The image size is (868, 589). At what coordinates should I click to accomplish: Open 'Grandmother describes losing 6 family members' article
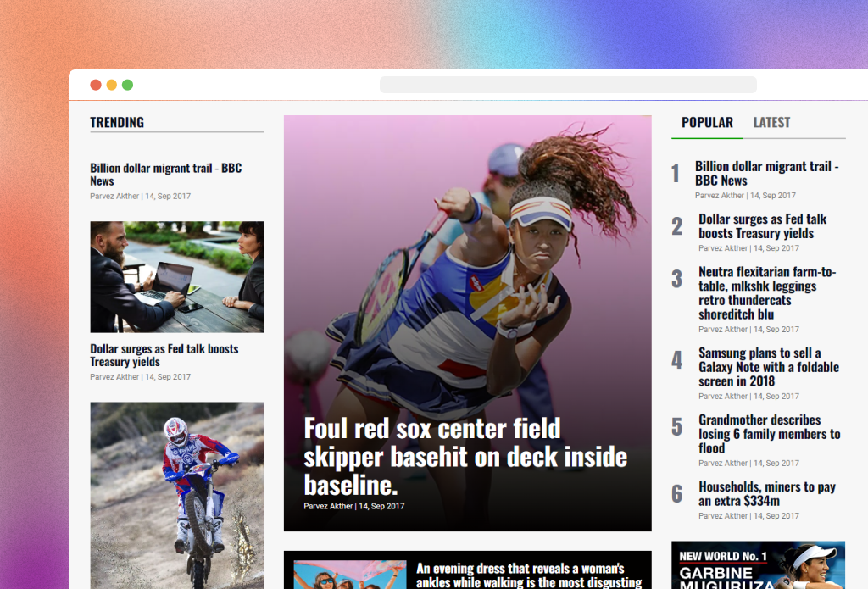[x=769, y=434]
